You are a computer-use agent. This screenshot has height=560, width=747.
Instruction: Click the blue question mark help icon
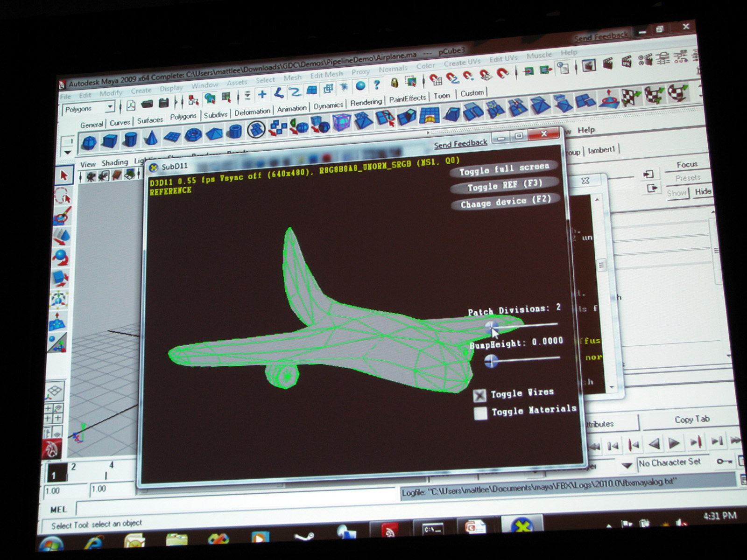(377, 84)
